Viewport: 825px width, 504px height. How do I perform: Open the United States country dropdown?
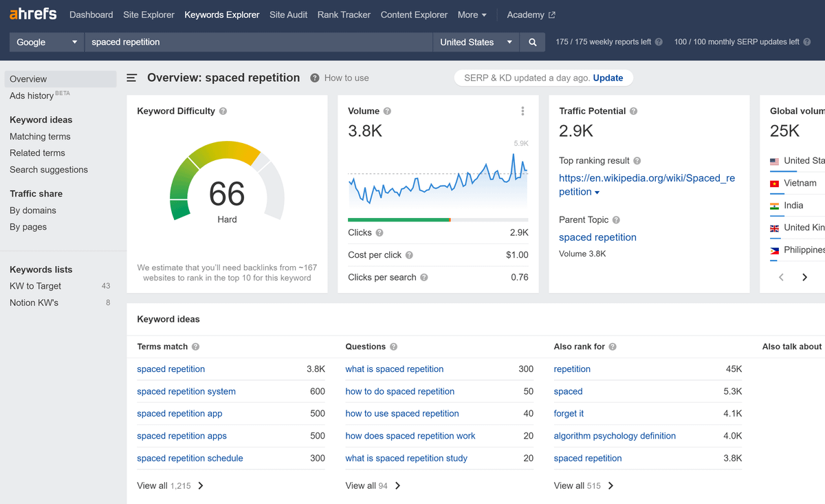coord(476,42)
